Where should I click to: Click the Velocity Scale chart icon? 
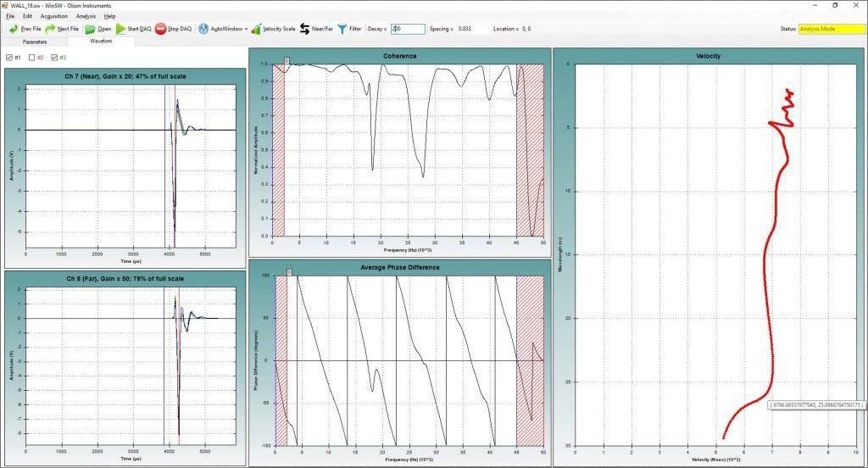[x=256, y=29]
